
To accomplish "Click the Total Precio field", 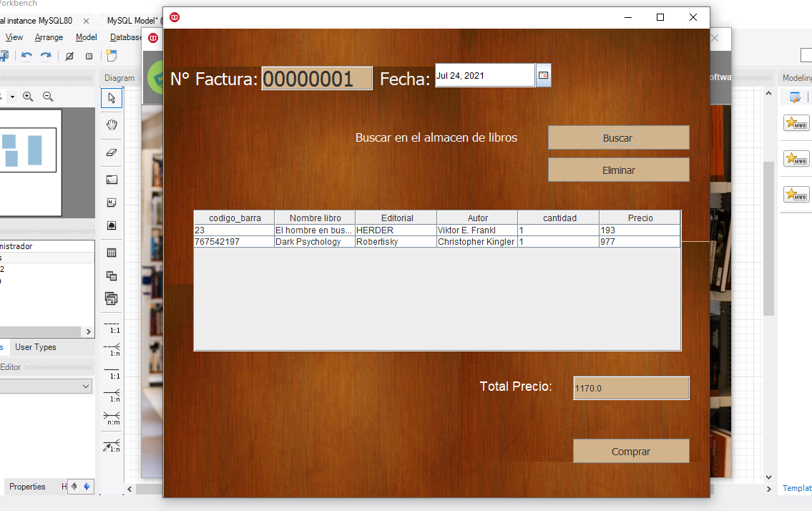I will tap(631, 388).
